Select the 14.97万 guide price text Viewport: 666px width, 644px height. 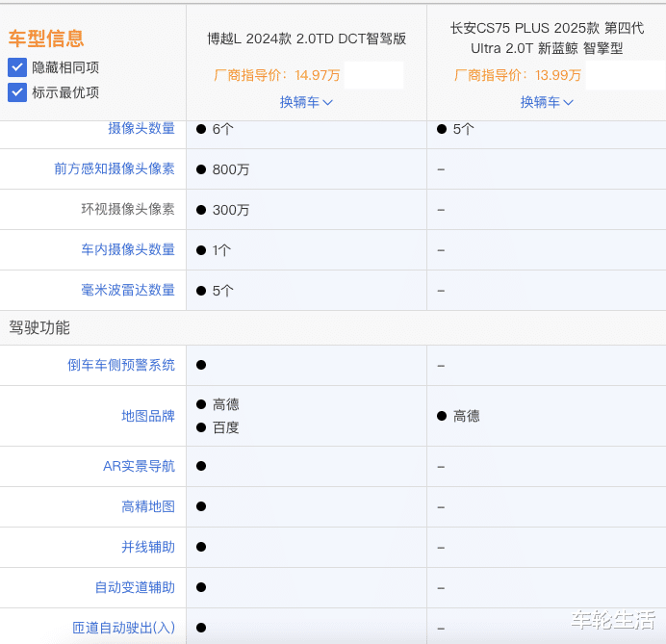tap(318, 75)
